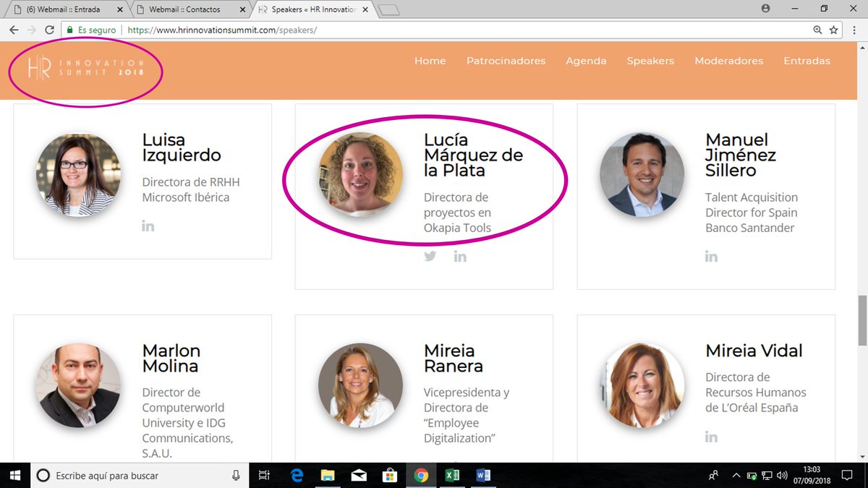
Task: Switch to Chrome in the taskbar
Action: (x=421, y=475)
